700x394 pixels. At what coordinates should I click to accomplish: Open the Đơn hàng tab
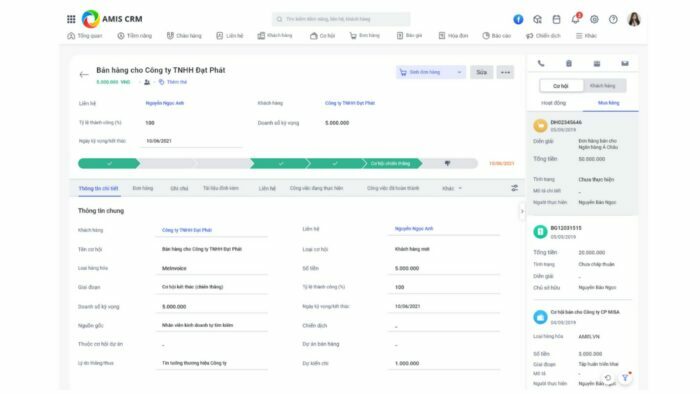(143, 188)
